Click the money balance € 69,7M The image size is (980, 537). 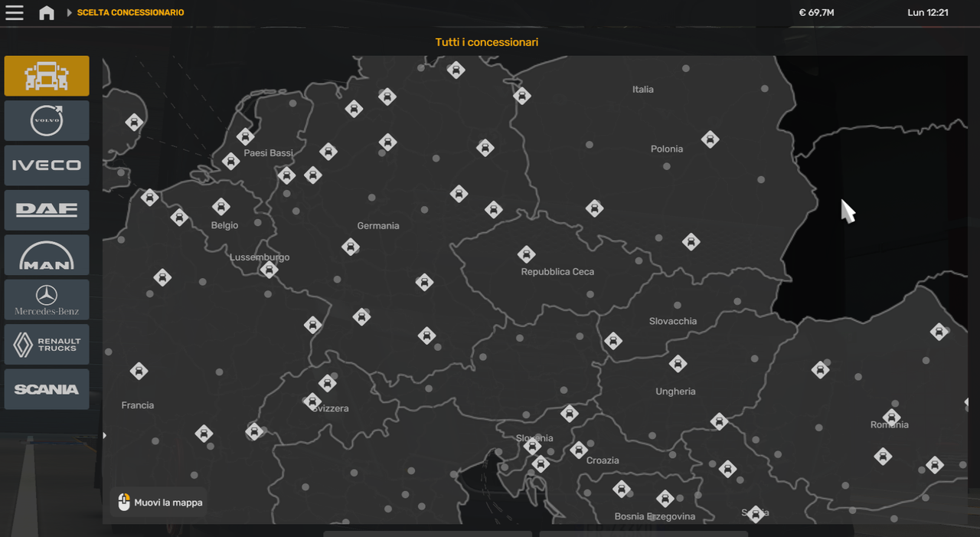pyautogui.click(x=816, y=12)
